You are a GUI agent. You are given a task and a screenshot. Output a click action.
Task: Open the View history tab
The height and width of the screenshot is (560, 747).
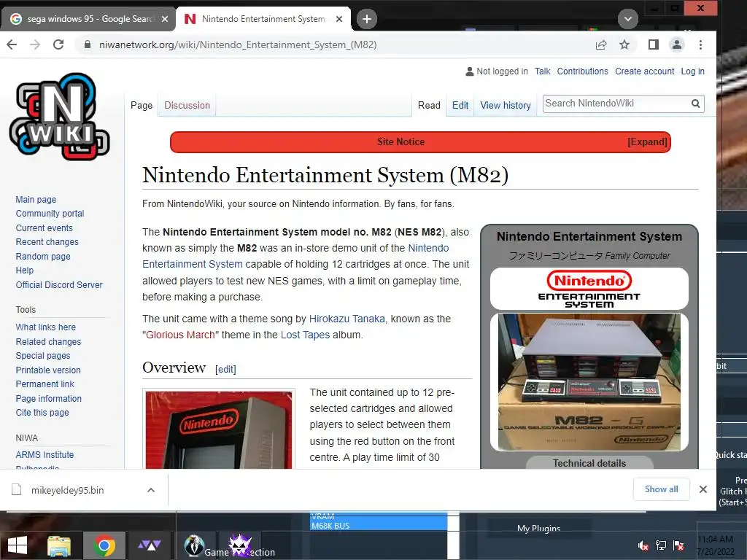(x=506, y=105)
